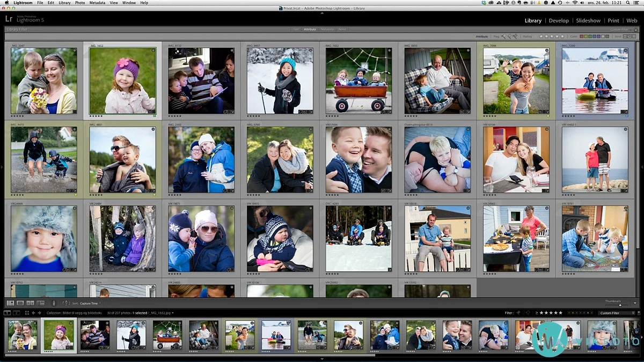
Task: Expand right panel with edge triangle
Action: pyautogui.click(x=642, y=167)
